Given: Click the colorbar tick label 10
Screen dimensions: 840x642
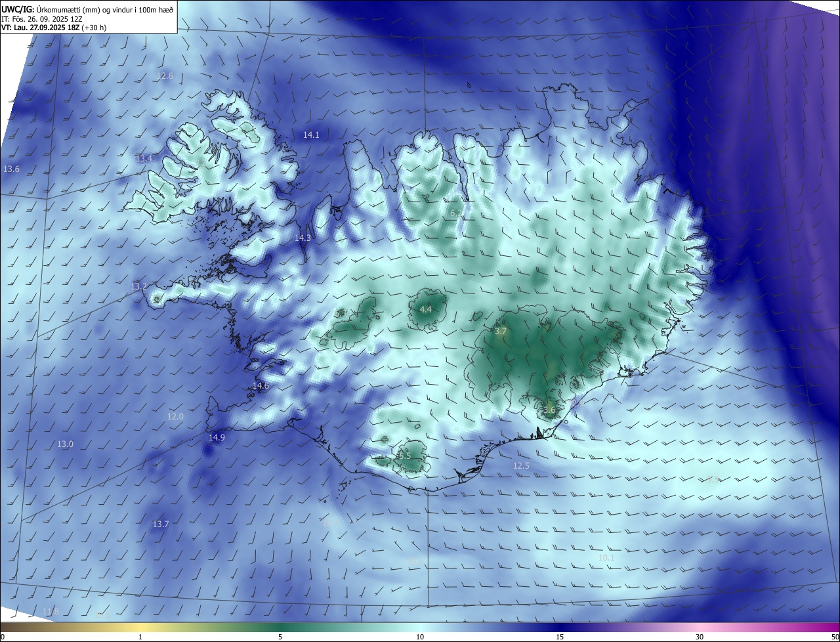Looking at the screenshot, I should (420, 637).
